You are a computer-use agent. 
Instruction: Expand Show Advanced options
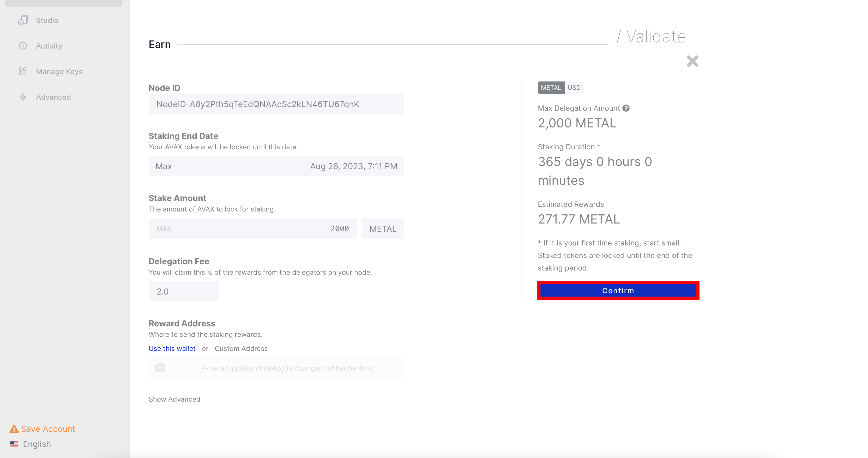[x=174, y=399]
